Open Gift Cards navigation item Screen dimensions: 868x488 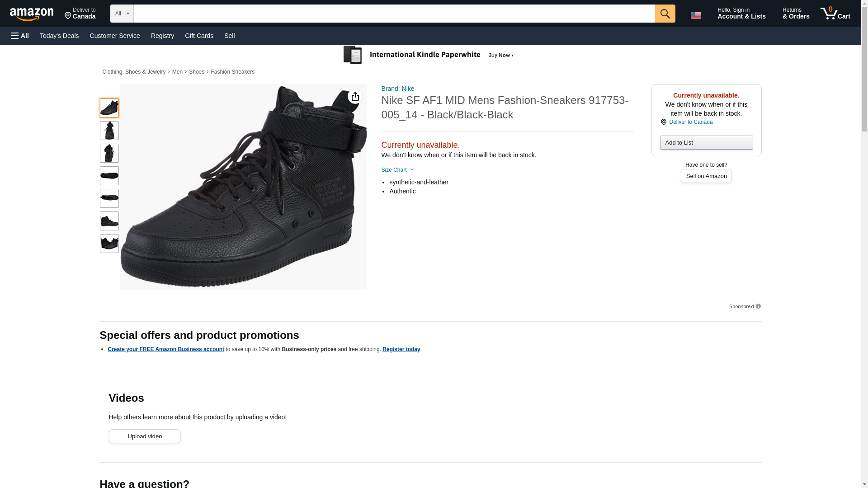(x=199, y=36)
